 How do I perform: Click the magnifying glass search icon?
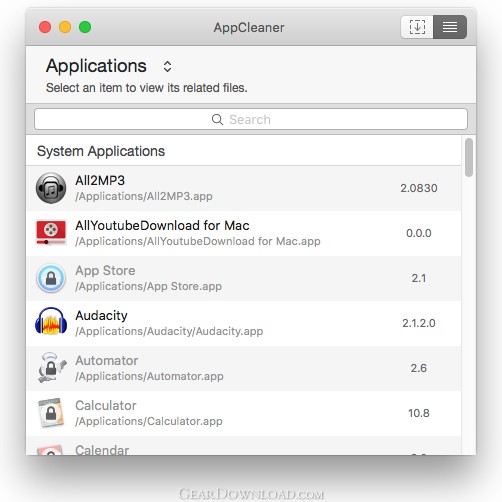(217, 120)
